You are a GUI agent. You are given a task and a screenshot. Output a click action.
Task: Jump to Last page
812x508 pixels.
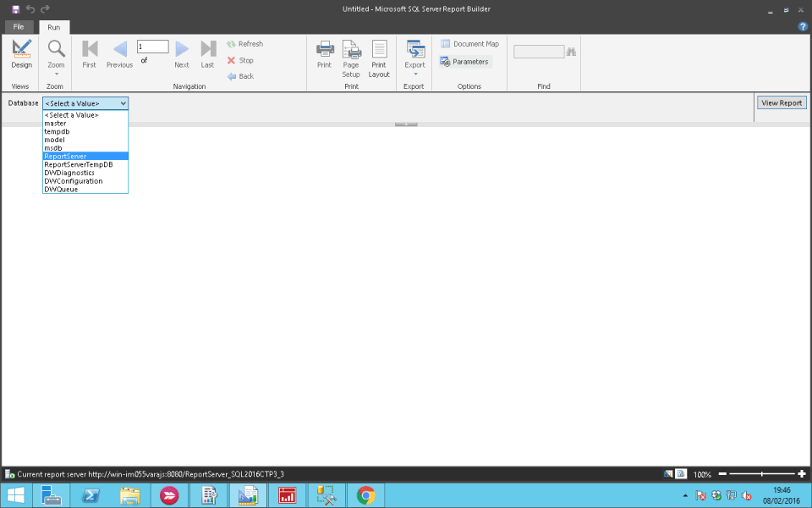coord(208,54)
